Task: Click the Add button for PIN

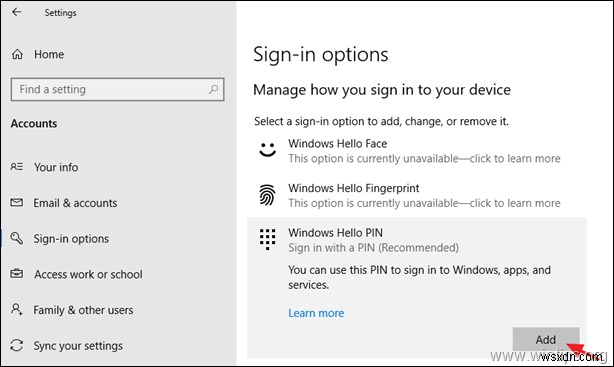Action: pos(546,339)
